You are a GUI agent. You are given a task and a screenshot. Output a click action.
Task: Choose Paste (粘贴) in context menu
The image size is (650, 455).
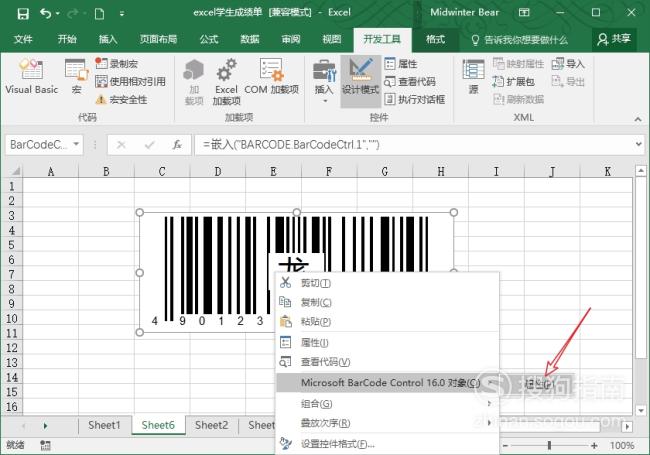[387, 321]
